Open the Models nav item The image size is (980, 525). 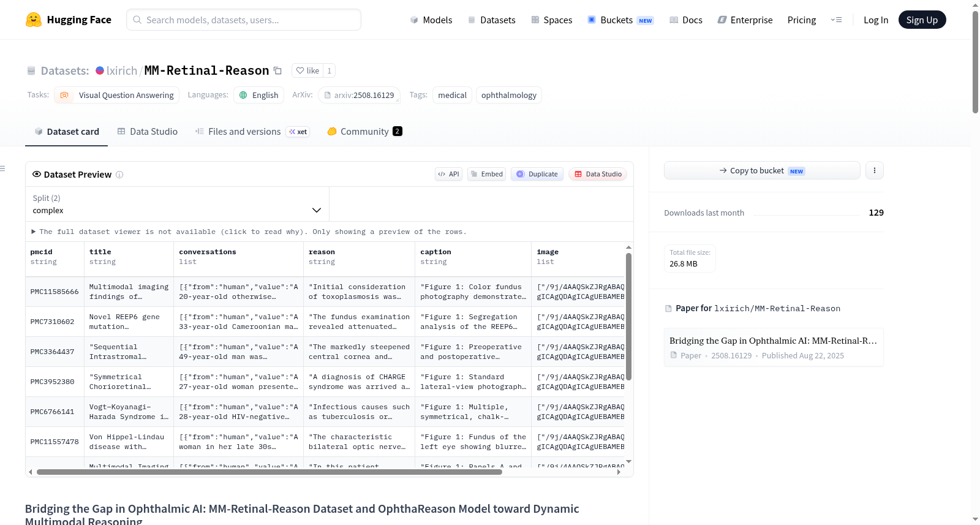(431, 20)
